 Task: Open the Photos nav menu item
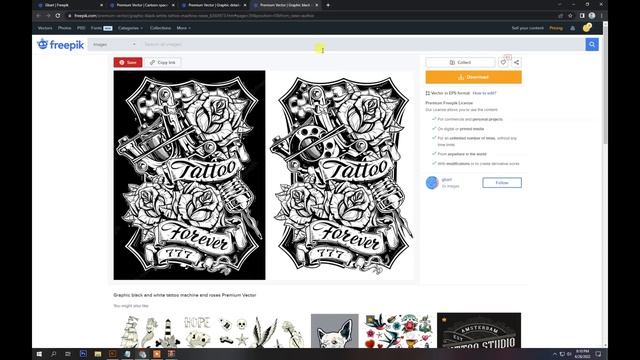(x=64, y=28)
